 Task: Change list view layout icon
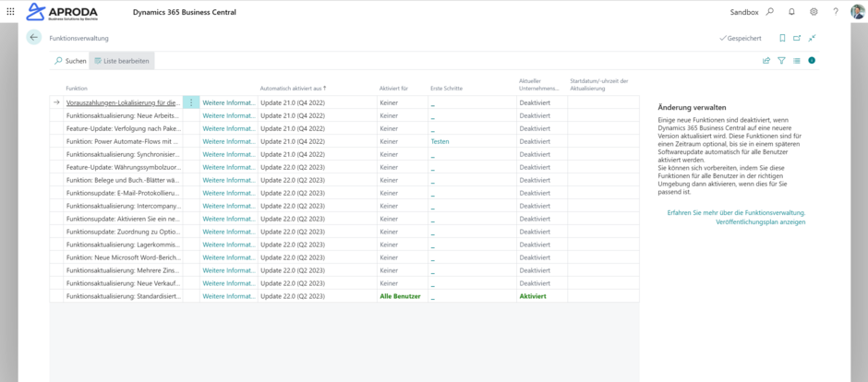coord(797,61)
